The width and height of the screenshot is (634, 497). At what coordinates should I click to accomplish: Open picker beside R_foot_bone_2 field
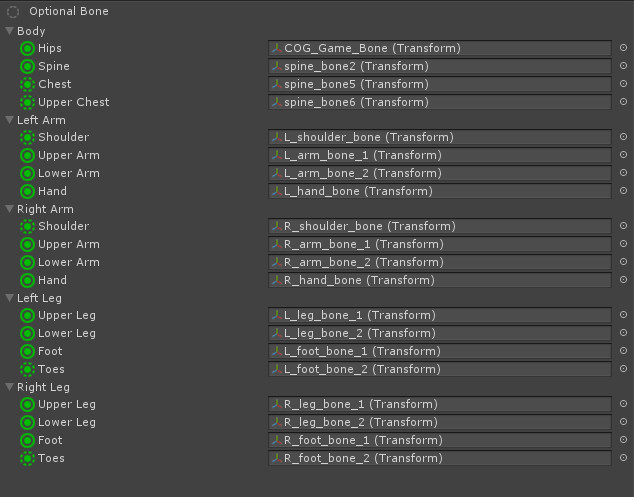[x=623, y=457]
